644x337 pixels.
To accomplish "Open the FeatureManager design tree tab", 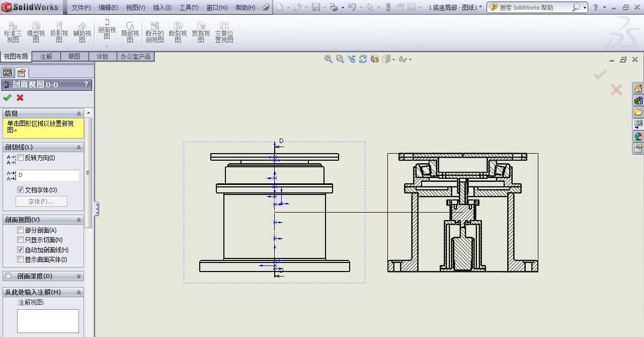I will point(8,73).
